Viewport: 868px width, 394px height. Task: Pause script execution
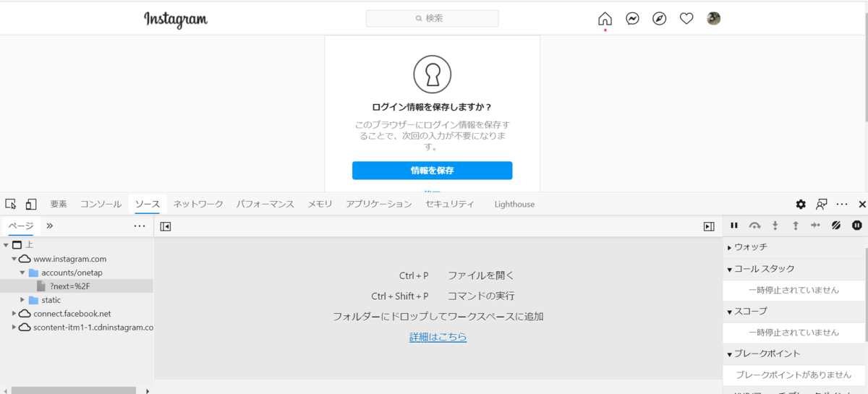(x=734, y=226)
